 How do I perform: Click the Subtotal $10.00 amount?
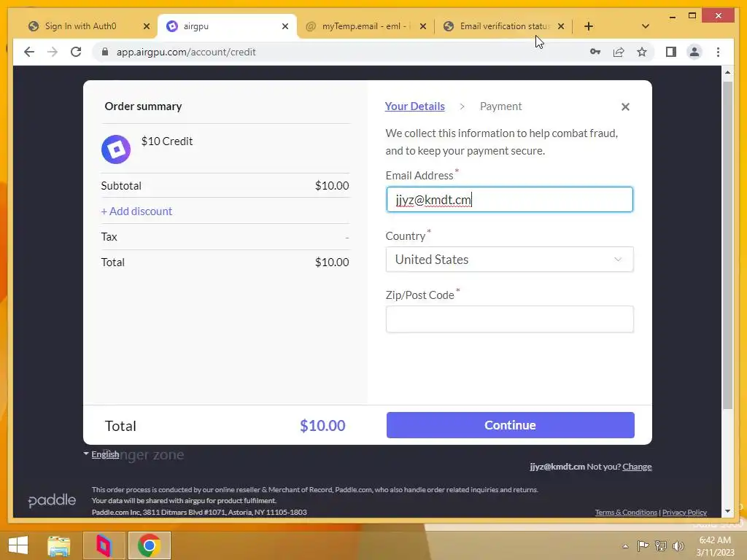coord(332,186)
